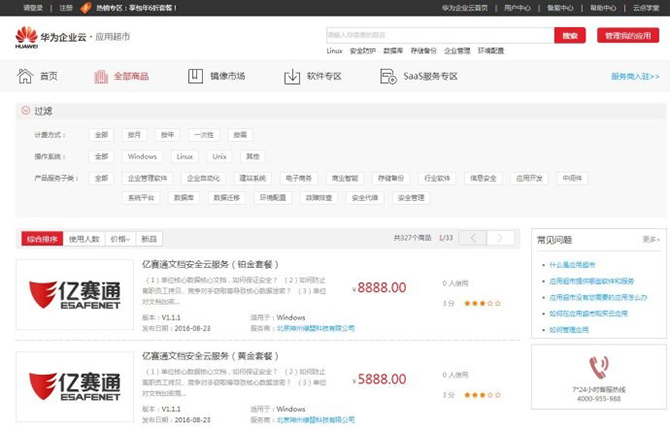Click the Huawei logo
This screenshot has height=431, width=670.
click(x=26, y=37)
